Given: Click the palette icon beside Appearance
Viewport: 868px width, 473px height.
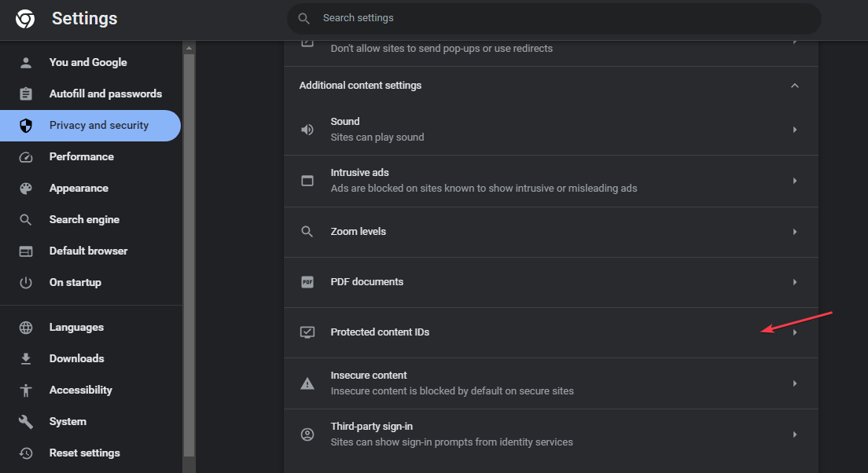Looking at the screenshot, I should (26, 189).
